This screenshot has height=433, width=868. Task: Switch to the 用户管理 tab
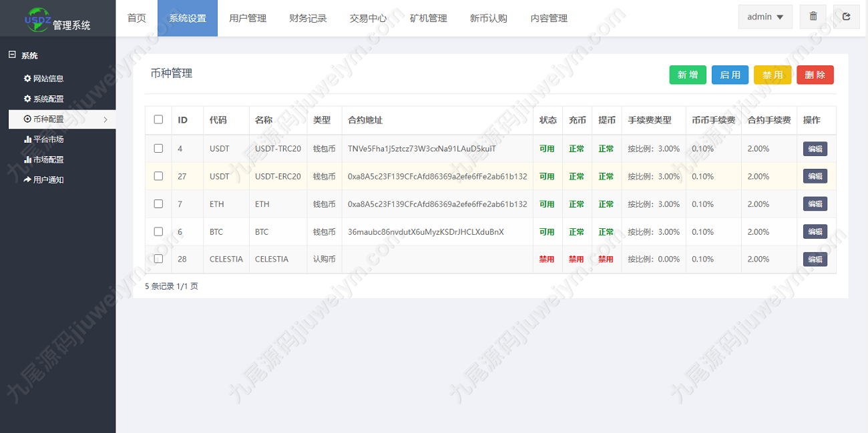tap(248, 18)
